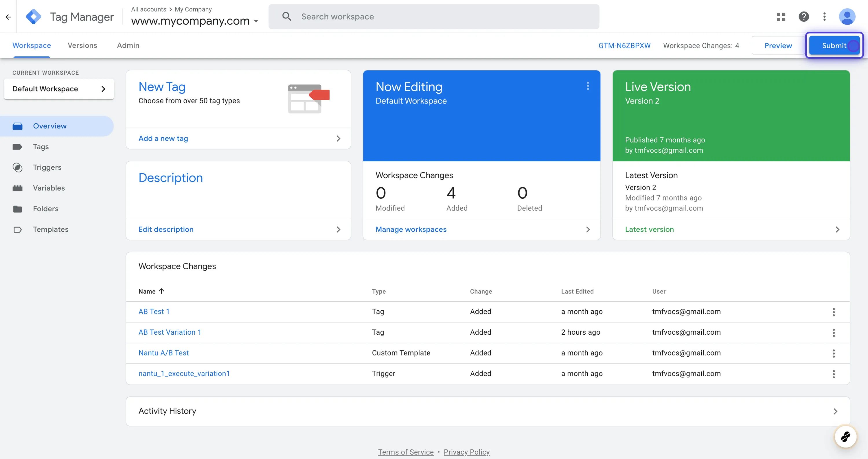Switch to the Versions tab
The image size is (868, 459).
coord(82,45)
